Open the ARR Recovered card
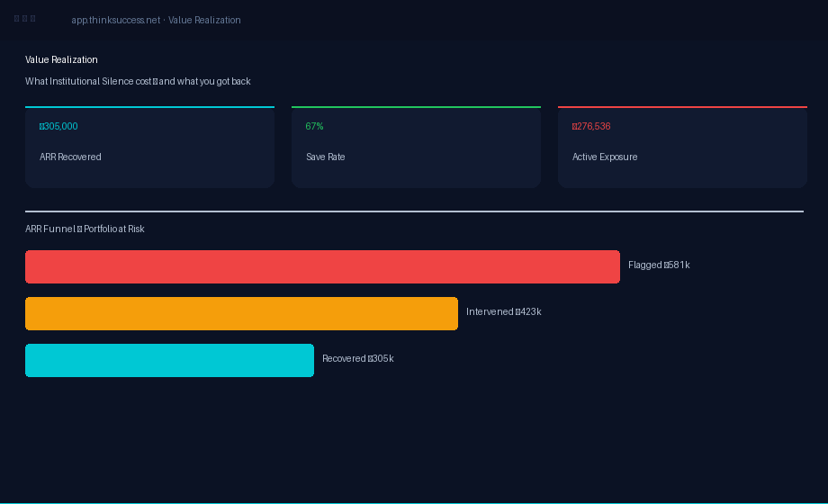Image resolution: width=828 pixels, height=504 pixels. (x=150, y=147)
